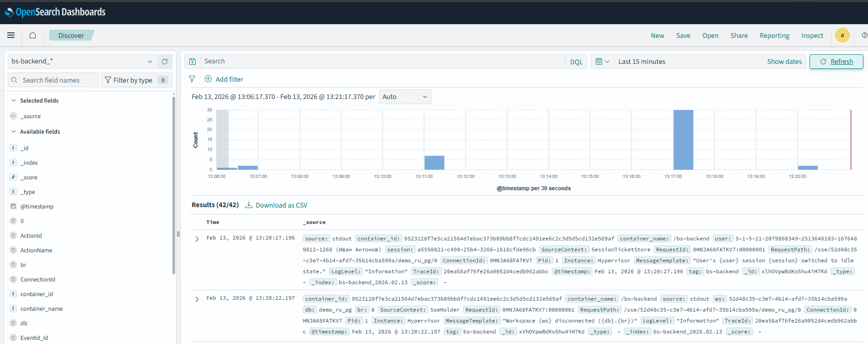Click the filter funnel options icon
Viewport: 868px width, 344px height.
[x=192, y=79]
